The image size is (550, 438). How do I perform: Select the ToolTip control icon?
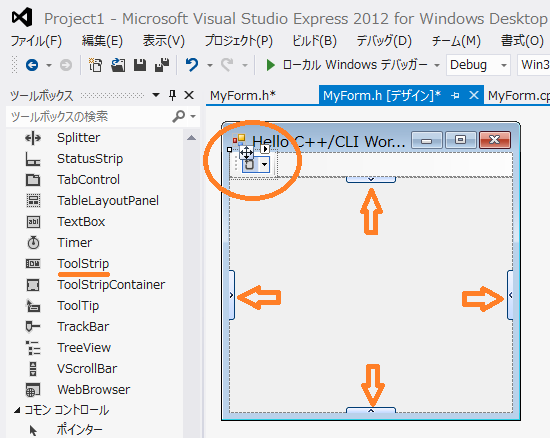click(x=33, y=306)
